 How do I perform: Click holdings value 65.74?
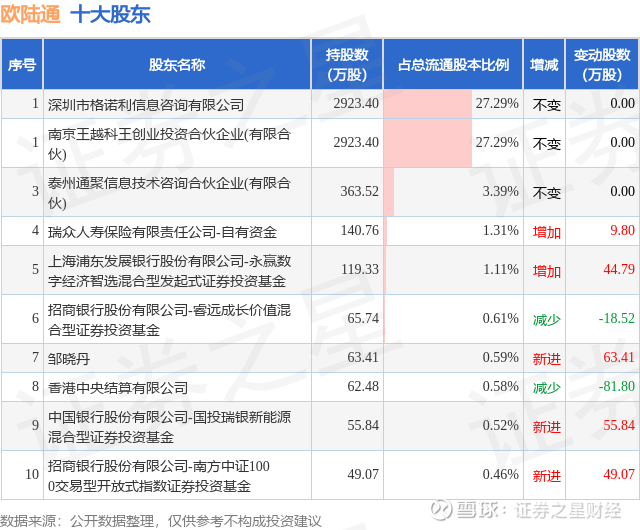click(363, 318)
